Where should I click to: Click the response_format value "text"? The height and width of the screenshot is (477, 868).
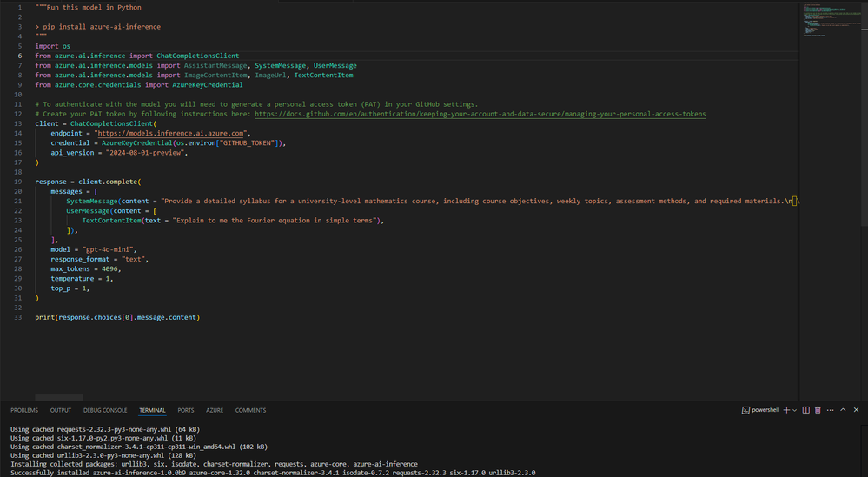coord(134,259)
